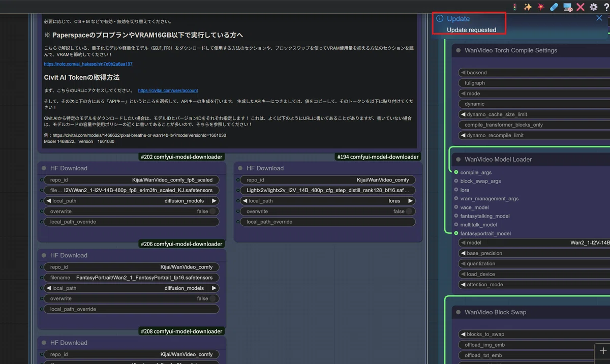This screenshot has height=364, width=610.
Task: Click the 'Update requested' message text
Action: (471, 30)
